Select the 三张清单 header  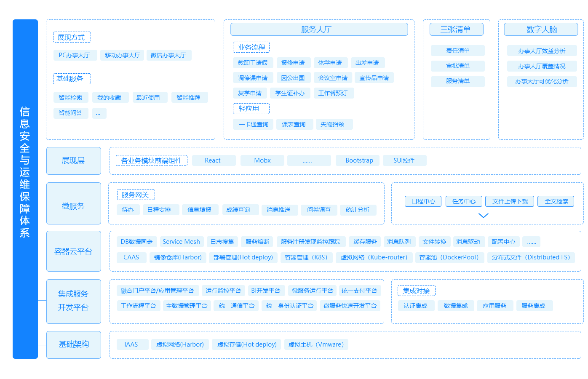[x=456, y=29]
